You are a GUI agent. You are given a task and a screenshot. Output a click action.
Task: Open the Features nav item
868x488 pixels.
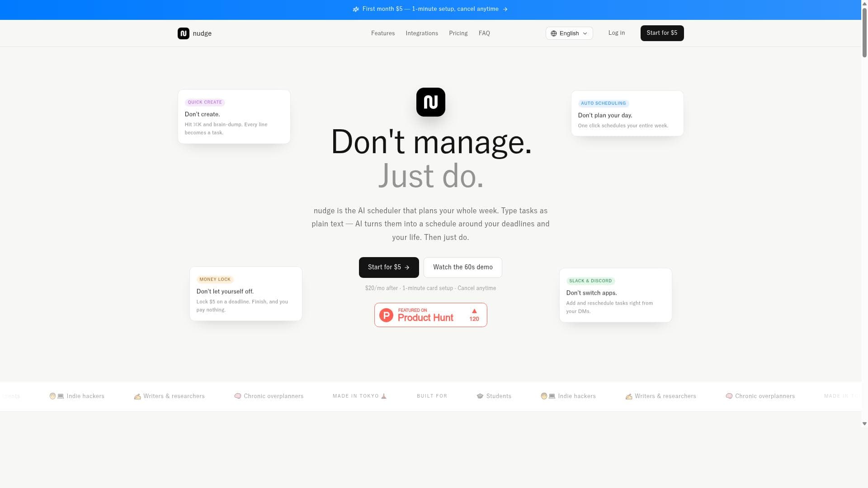point(383,33)
